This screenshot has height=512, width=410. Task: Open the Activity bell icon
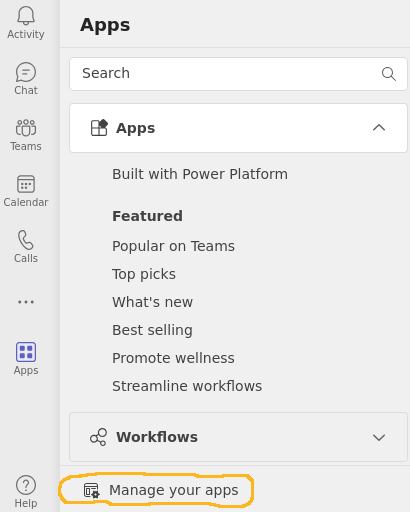26,15
